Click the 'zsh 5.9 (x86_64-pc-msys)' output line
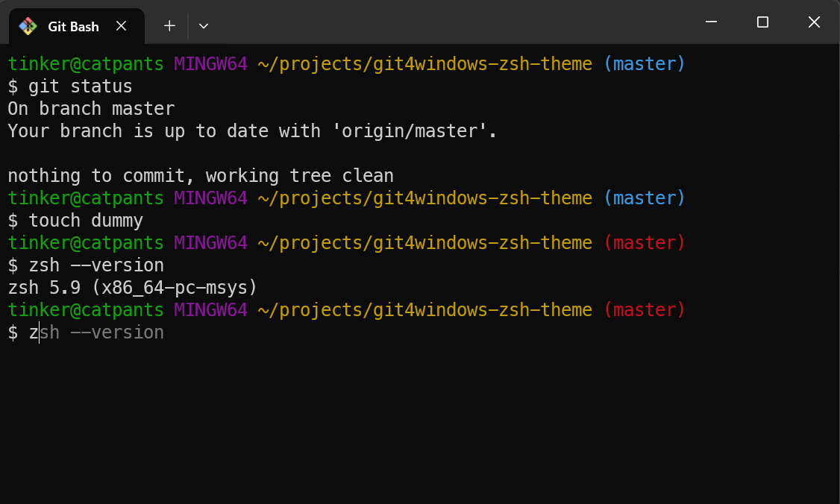The height and width of the screenshot is (504, 840). [132, 288]
